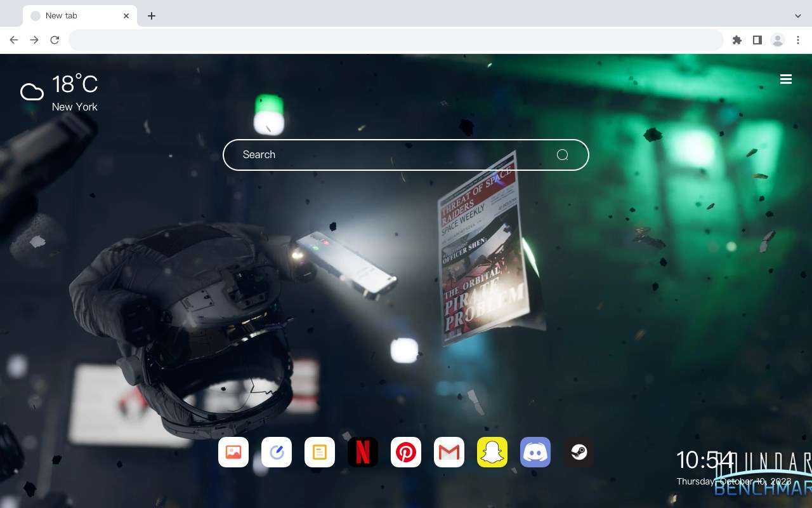This screenshot has width=812, height=508.
Task: Click the 10:54 clock display
Action: click(705, 460)
